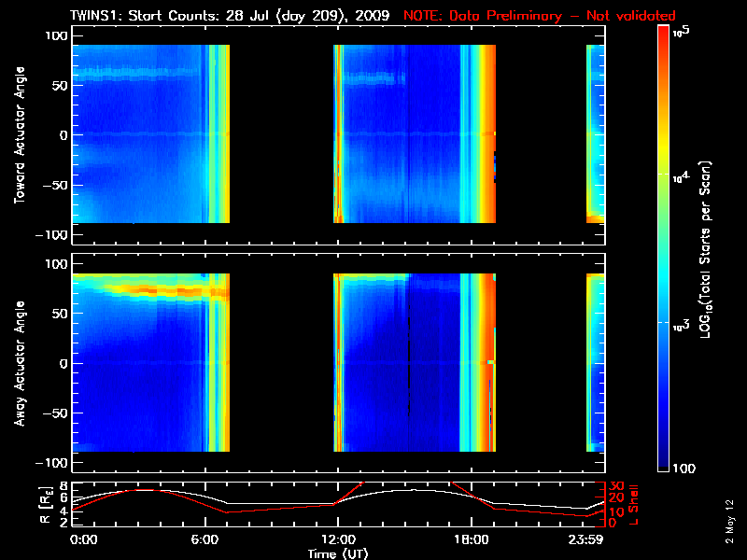Click the 10^5 label atop the colorbar
Viewport: 747px width, 560px height.
[682, 32]
